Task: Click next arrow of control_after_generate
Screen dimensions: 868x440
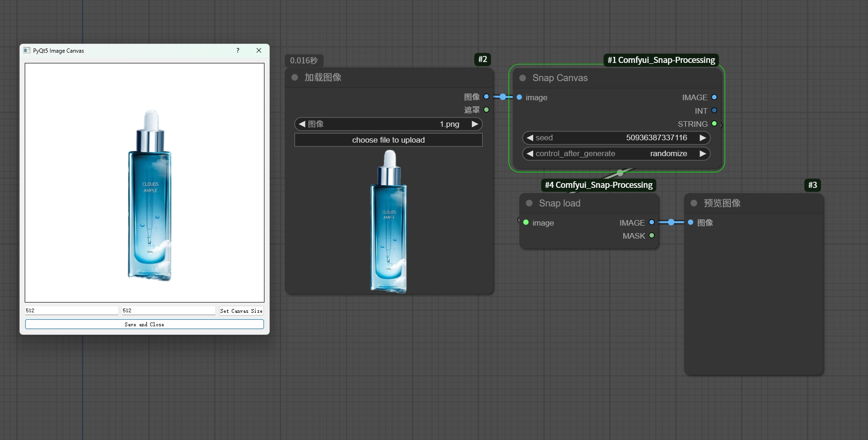Action: pos(703,153)
